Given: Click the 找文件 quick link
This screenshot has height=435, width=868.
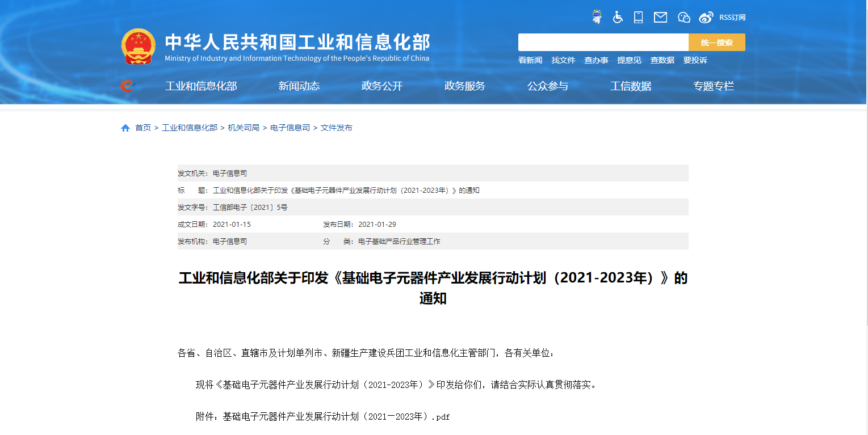Looking at the screenshot, I should (563, 60).
